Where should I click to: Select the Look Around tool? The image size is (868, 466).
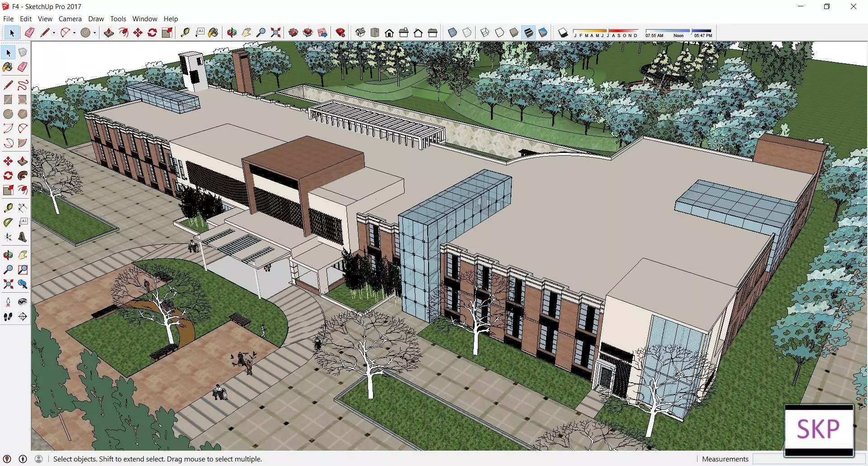click(x=23, y=302)
